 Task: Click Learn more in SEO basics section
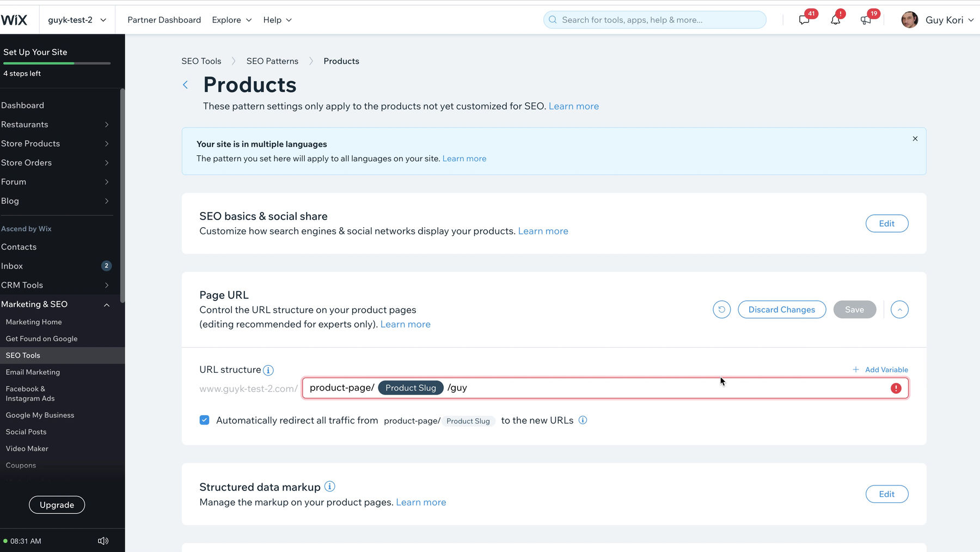click(543, 231)
